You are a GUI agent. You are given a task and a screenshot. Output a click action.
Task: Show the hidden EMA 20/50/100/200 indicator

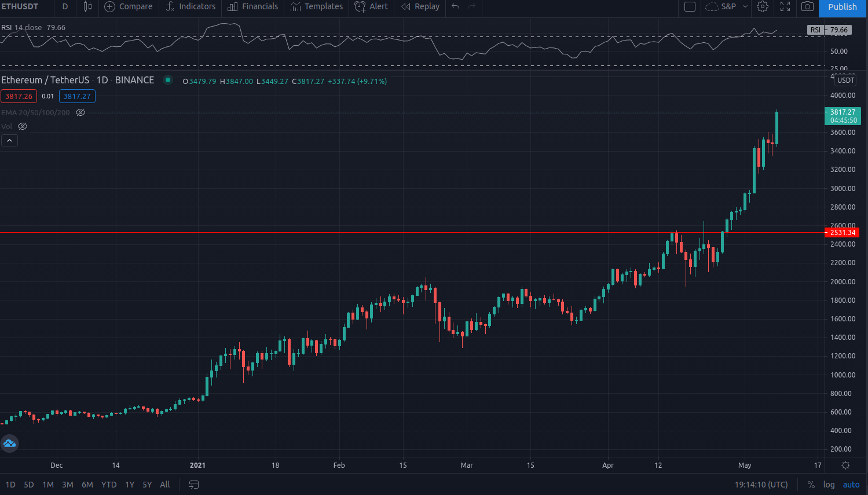pos(80,112)
